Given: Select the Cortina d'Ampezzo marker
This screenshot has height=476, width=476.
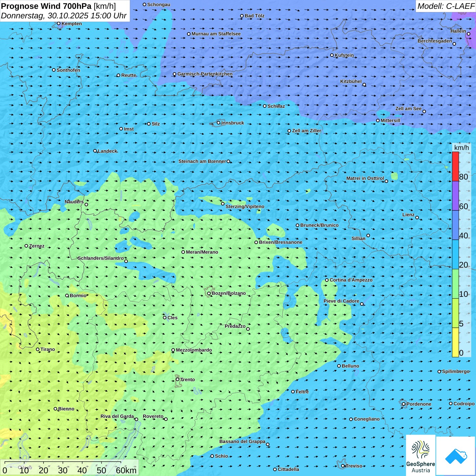Looking at the screenshot, I should pos(327,280).
